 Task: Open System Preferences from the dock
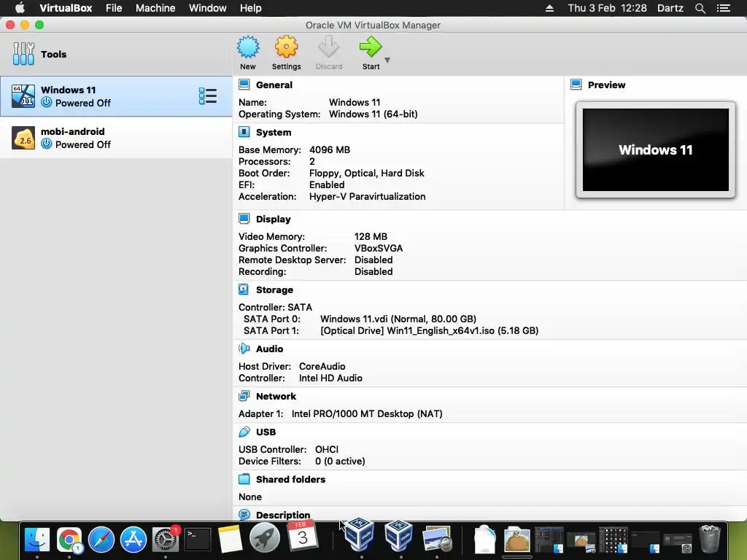click(x=166, y=539)
